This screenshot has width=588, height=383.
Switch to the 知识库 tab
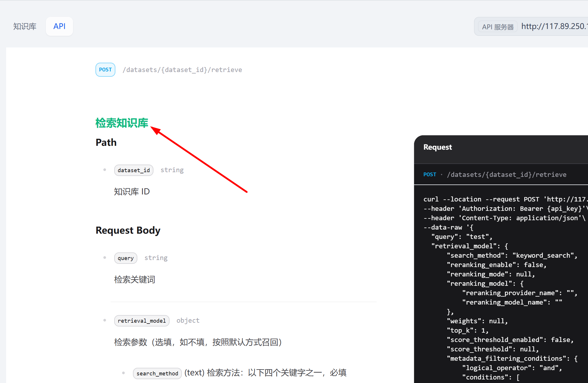point(25,26)
